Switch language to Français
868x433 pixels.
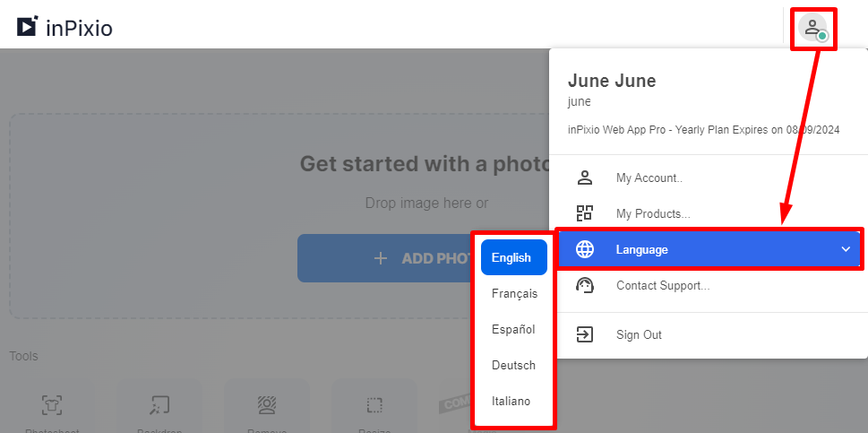[x=513, y=293]
